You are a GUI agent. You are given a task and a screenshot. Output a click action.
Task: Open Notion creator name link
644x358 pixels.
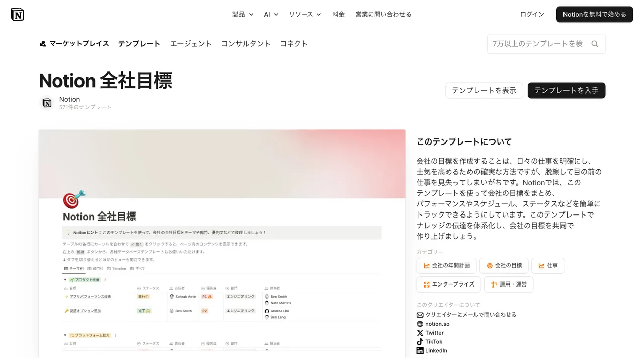(x=69, y=99)
